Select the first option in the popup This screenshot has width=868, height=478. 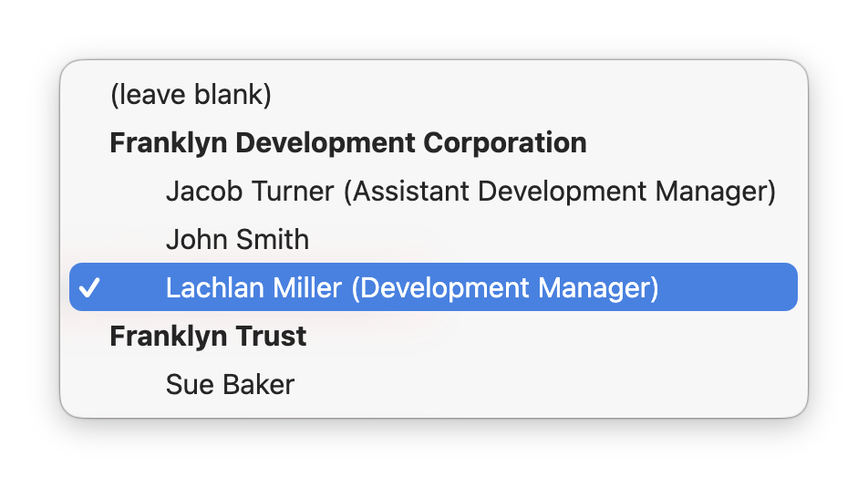coord(191,95)
